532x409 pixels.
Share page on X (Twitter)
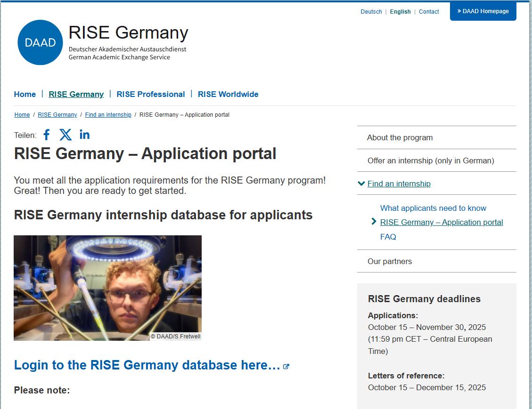pos(65,135)
